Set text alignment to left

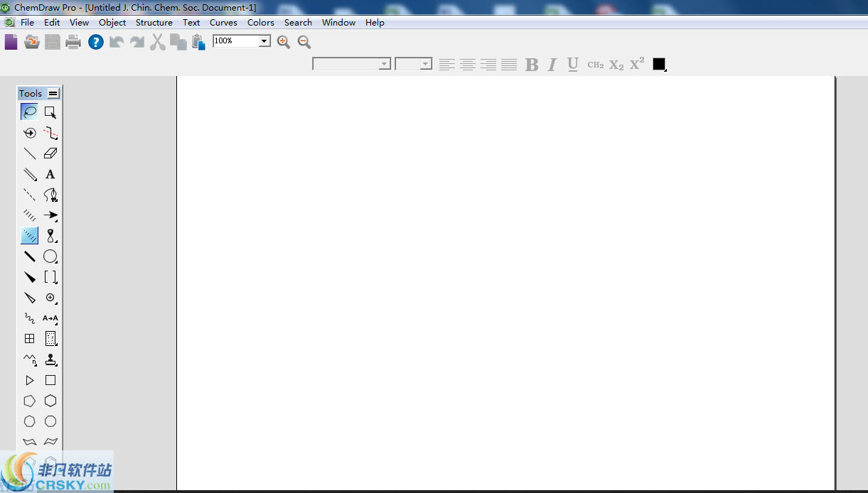[x=446, y=65]
